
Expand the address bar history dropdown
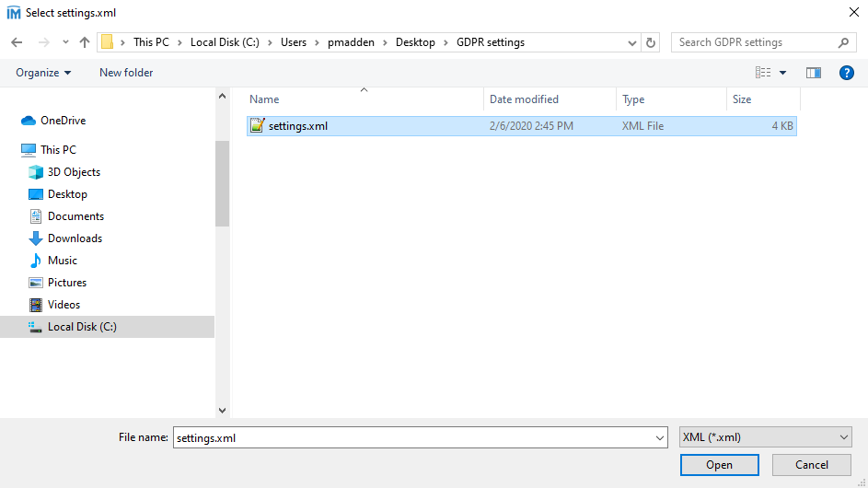click(x=632, y=42)
